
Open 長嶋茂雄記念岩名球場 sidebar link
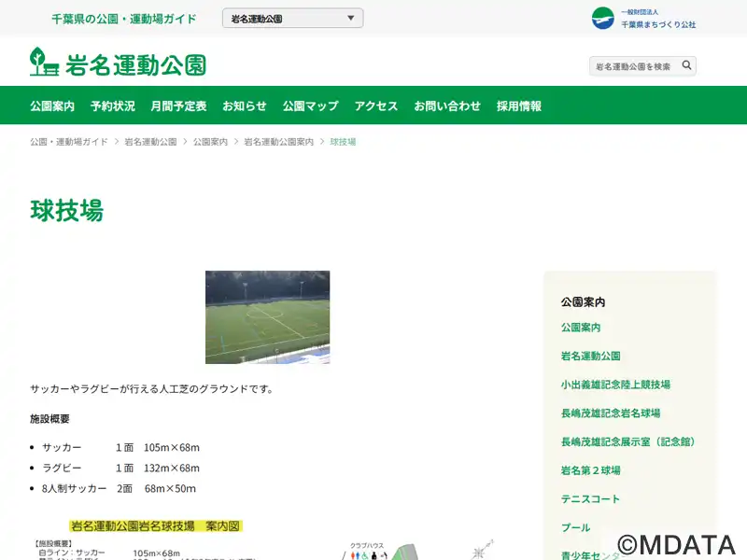[611, 413]
